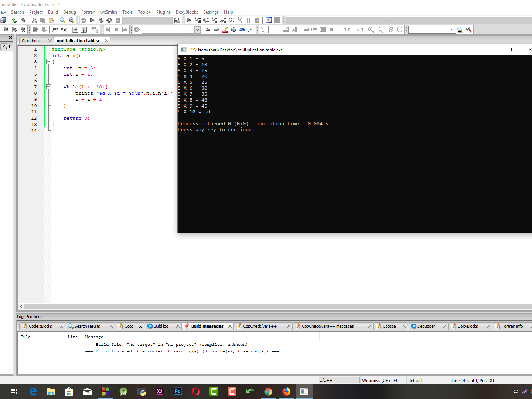
Task: Abort the build with the red X icon
Action: [117, 20]
